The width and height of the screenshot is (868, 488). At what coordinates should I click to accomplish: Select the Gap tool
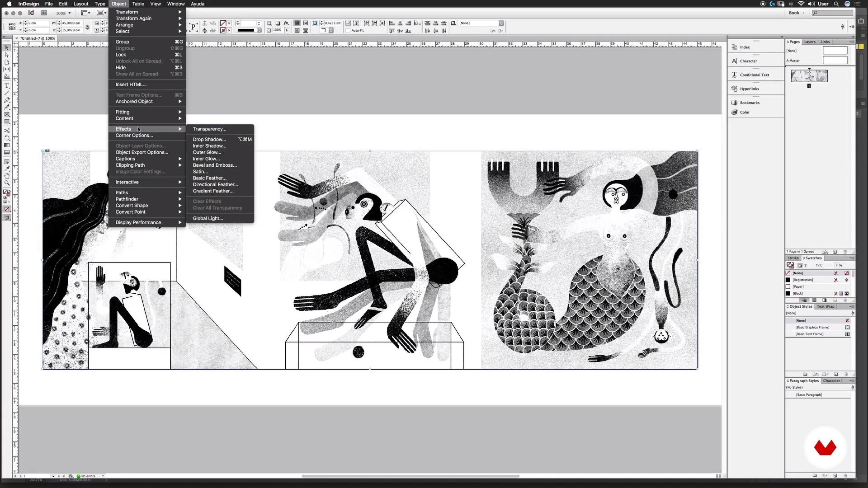pos(7,70)
